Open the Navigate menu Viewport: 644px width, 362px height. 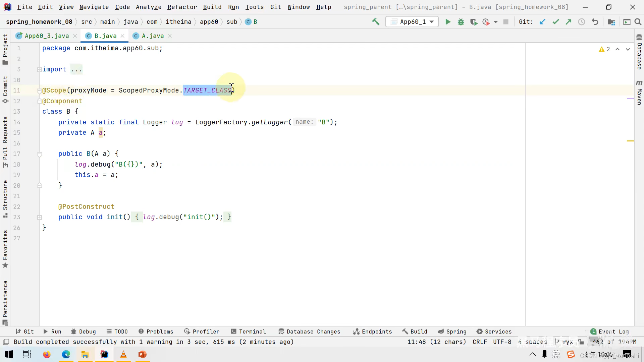point(94,7)
